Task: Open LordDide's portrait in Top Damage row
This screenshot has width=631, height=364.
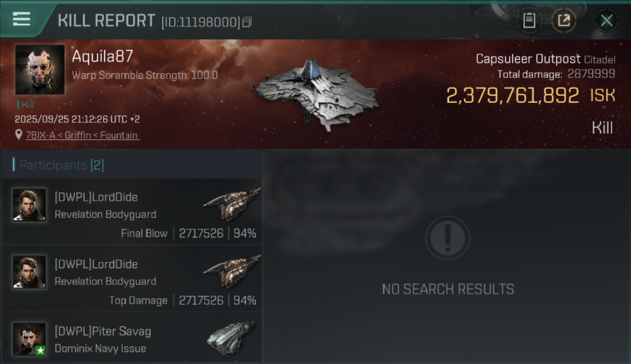Action: [x=30, y=272]
